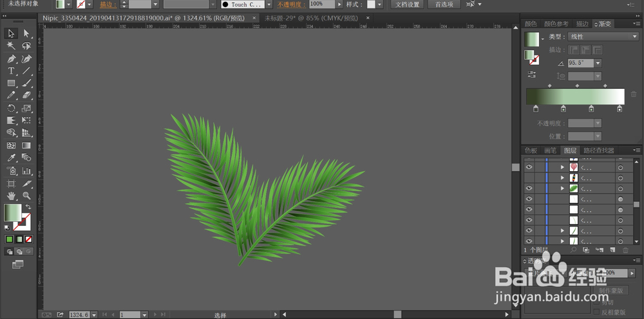Switch to 未标题-29* document tab

tap(311, 18)
